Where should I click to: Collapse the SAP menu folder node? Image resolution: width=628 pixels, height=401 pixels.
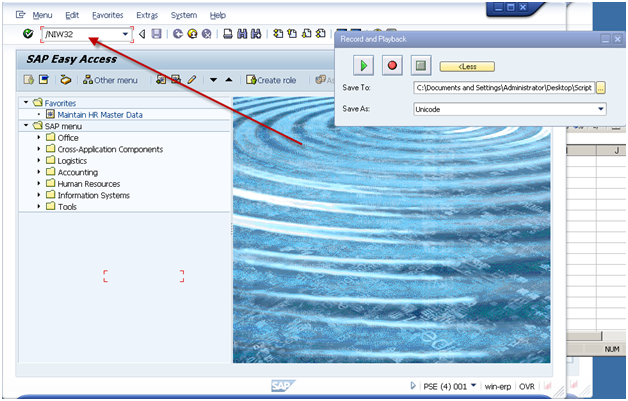26,126
